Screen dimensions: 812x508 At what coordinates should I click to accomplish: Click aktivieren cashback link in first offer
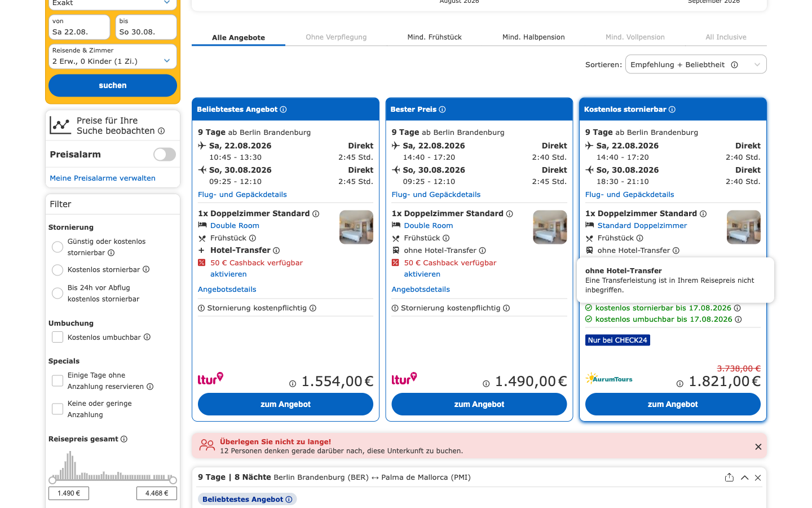pyautogui.click(x=228, y=274)
